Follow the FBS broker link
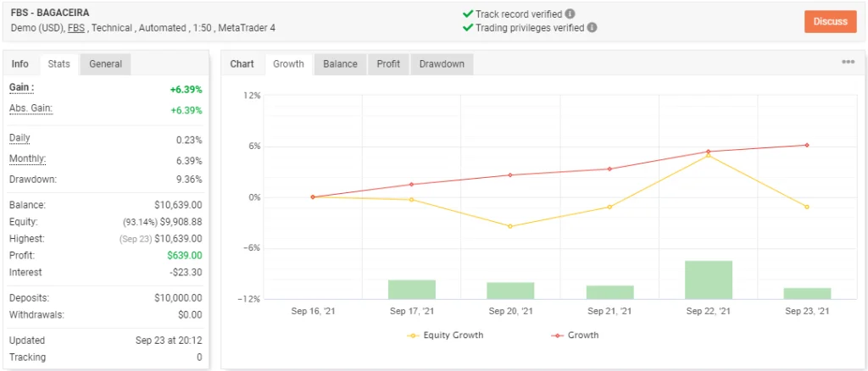 point(76,28)
